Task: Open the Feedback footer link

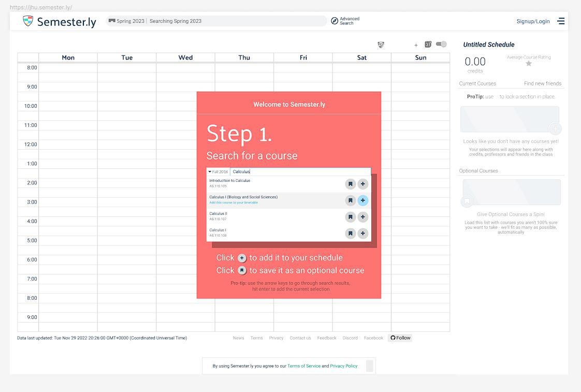Action: 327,338
